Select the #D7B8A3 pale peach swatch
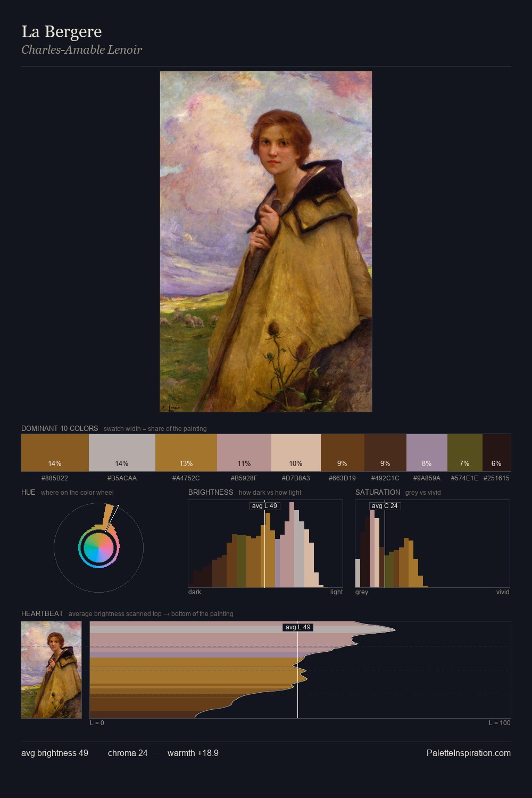Image resolution: width=532 pixels, height=798 pixels. 296,453
